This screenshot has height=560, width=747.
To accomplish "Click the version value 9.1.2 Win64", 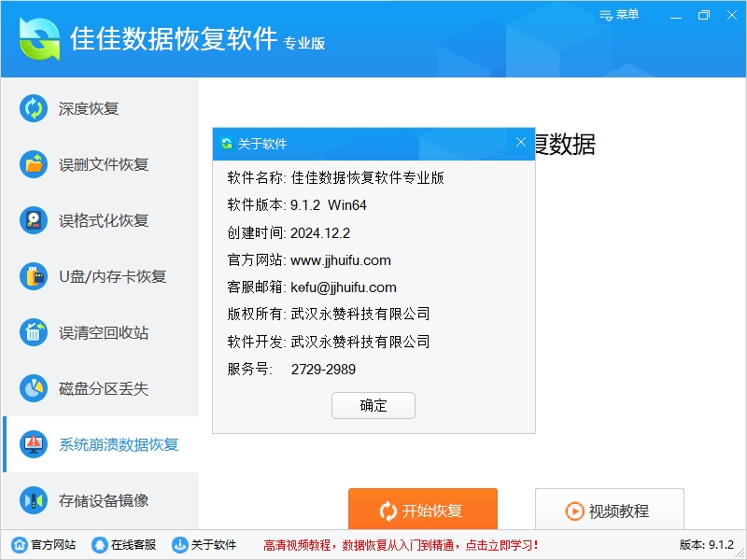I will [329, 205].
